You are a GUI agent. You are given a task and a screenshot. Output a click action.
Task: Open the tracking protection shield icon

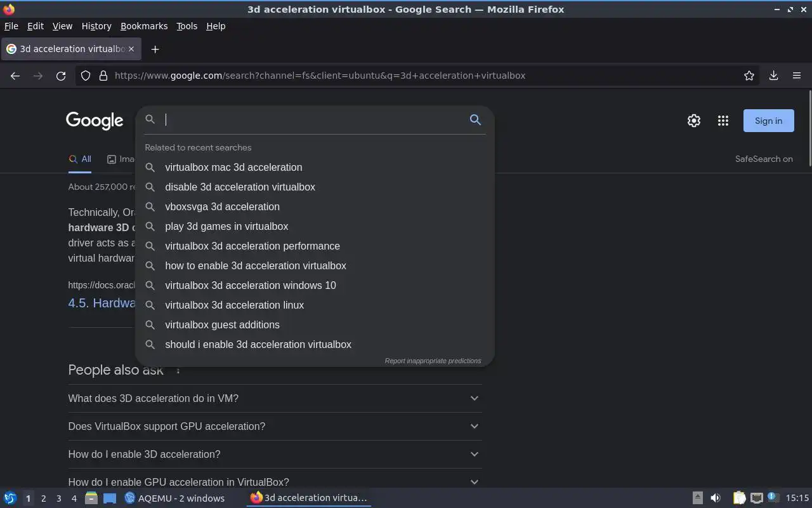(86, 76)
